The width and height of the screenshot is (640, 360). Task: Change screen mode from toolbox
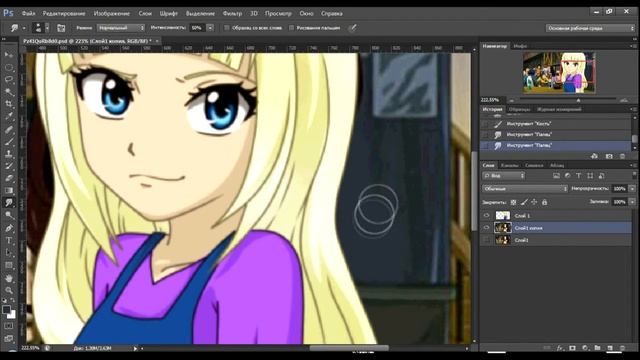9,338
